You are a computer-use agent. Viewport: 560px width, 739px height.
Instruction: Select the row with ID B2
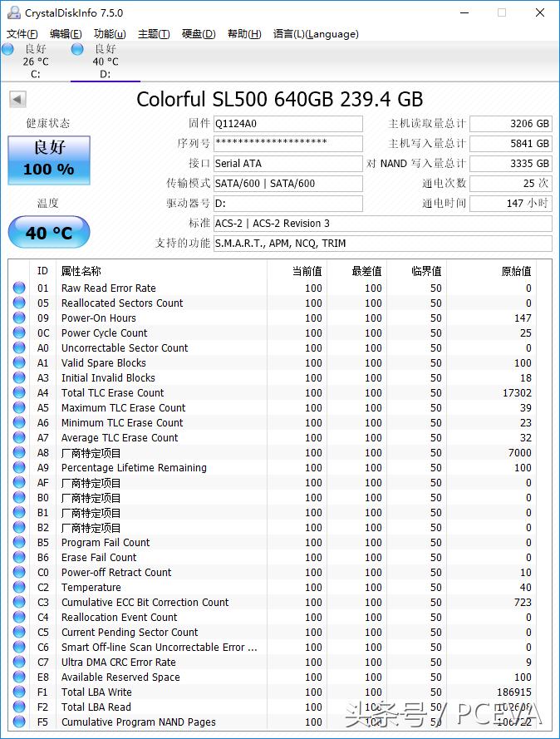click(273, 527)
